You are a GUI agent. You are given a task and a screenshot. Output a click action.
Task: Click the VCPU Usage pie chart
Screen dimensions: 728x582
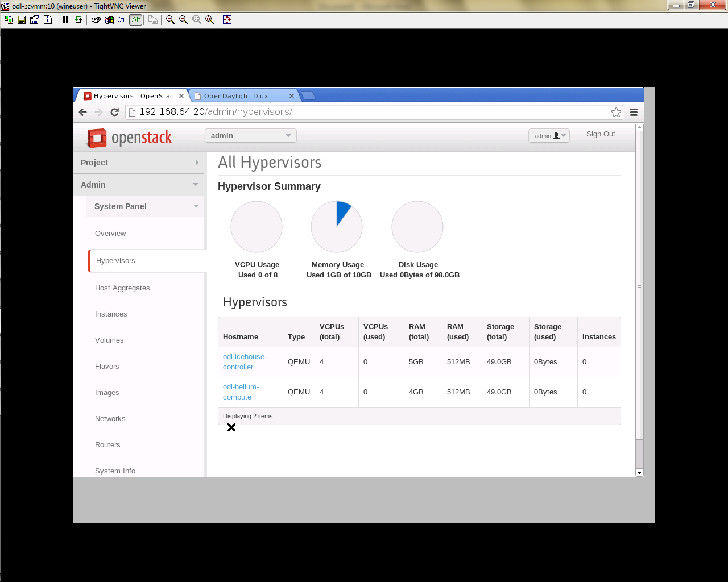pyautogui.click(x=257, y=227)
